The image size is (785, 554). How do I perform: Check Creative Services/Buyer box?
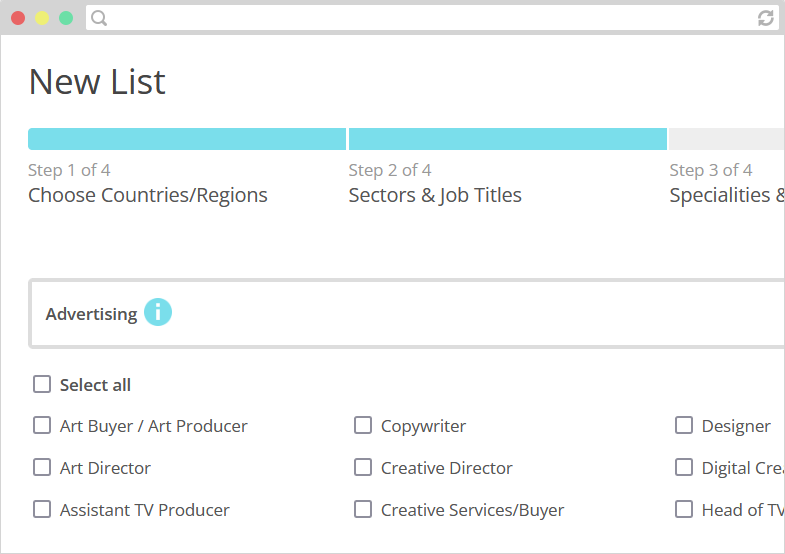(x=363, y=509)
